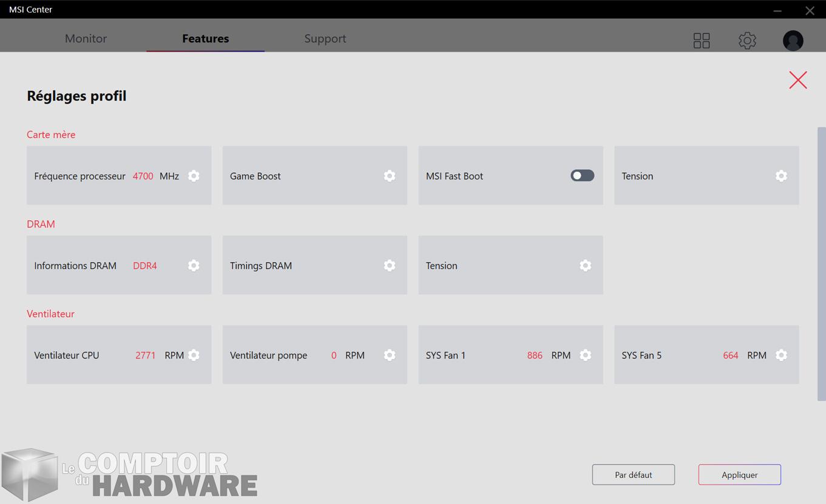Viewport: 826px width, 504px height.
Task: Open Ventilateur pompe settings gear
Action: [390, 355]
